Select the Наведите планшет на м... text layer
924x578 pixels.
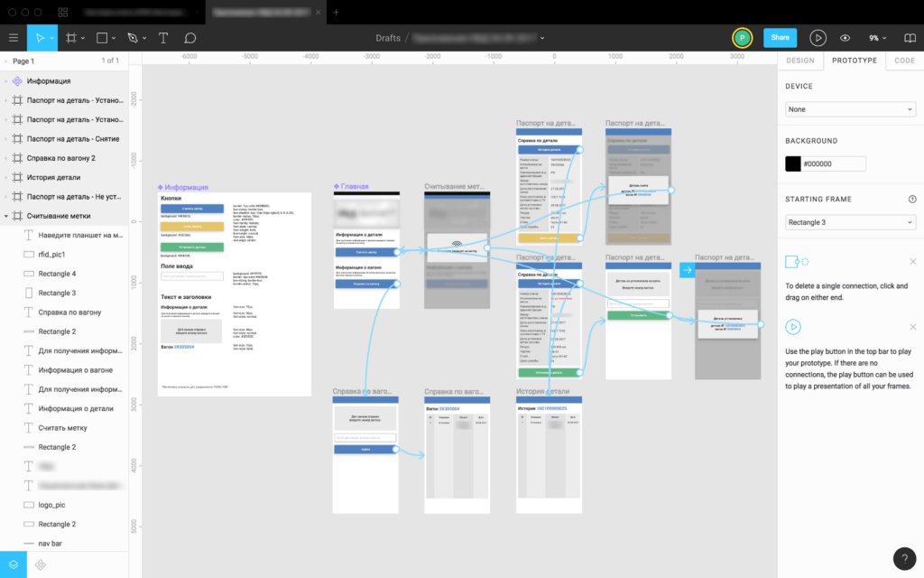tap(64, 235)
